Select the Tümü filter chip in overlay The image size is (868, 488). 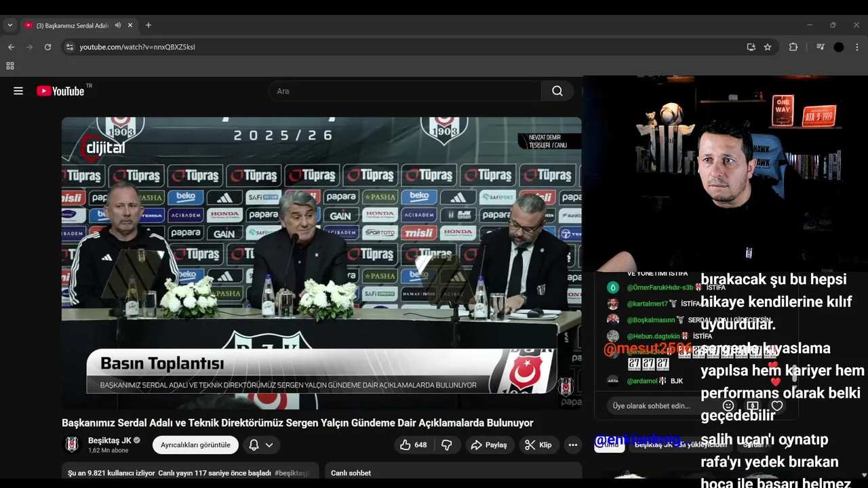coord(610,445)
